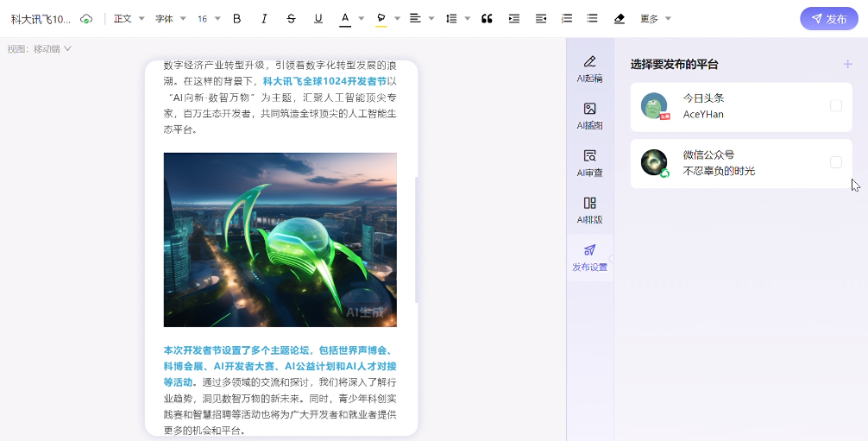The image size is (868, 441).
Task: Decrease paragraph indent
Action: (x=541, y=19)
